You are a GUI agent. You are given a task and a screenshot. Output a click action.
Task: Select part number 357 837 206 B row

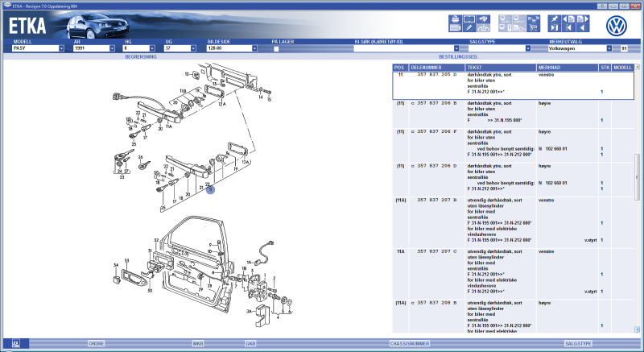(435, 104)
